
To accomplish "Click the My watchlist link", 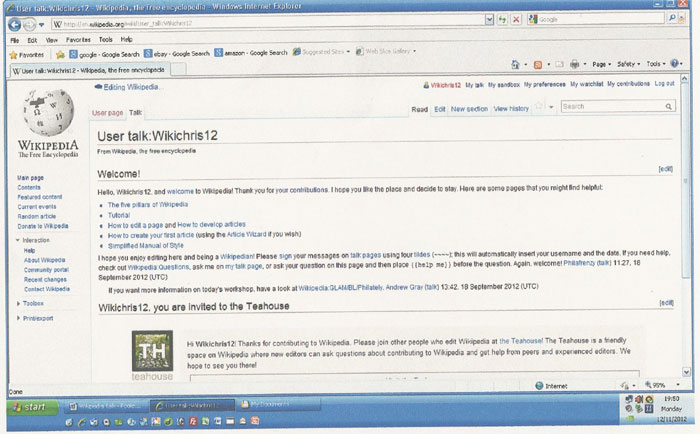I will click(587, 84).
